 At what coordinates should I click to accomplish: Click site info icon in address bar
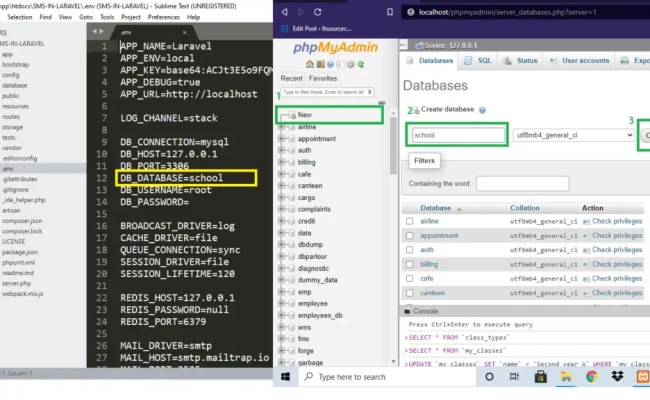[x=410, y=12]
